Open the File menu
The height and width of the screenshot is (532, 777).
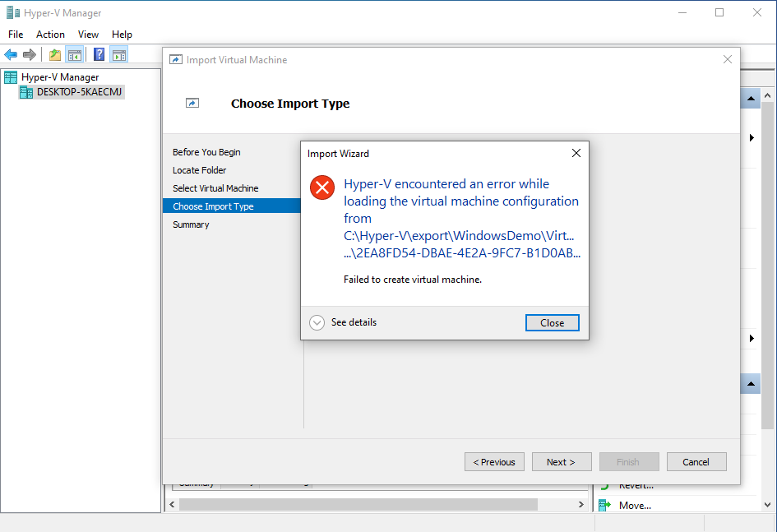tap(16, 35)
